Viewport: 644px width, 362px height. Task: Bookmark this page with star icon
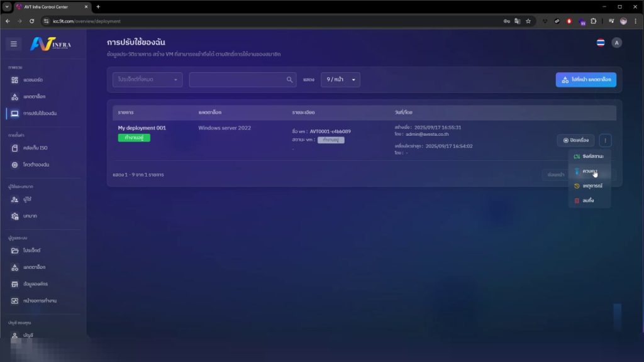(528, 21)
